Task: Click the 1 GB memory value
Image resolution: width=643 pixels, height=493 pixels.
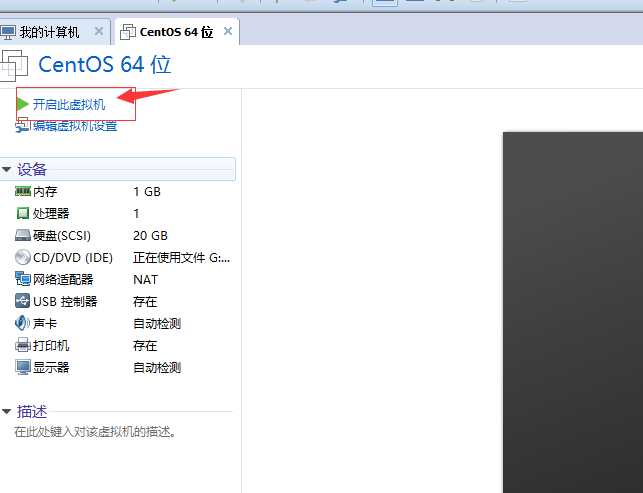Action: click(x=147, y=192)
